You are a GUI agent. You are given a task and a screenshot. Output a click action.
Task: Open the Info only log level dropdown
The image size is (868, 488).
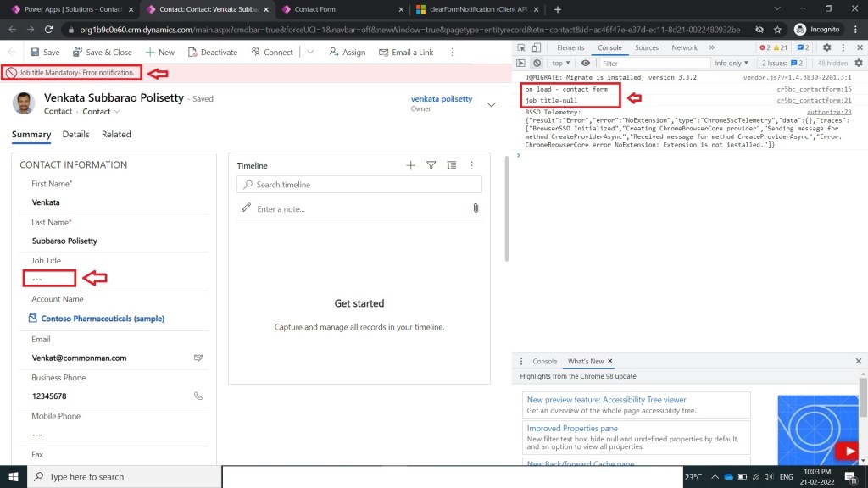click(x=732, y=64)
